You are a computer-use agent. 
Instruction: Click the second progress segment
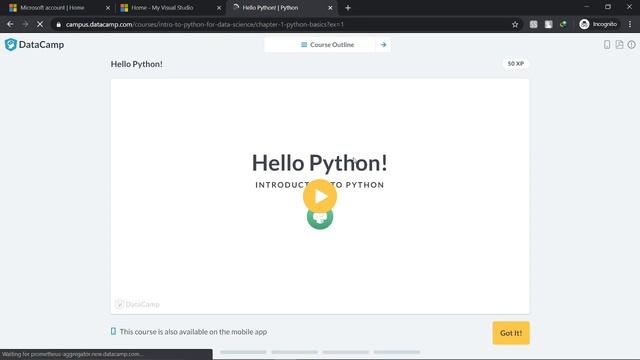(294, 352)
